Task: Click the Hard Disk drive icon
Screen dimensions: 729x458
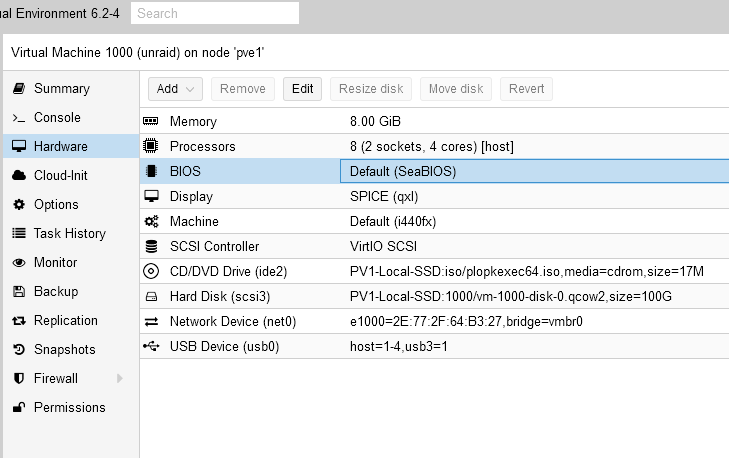Action: pyautogui.click(x=151, y=296)
